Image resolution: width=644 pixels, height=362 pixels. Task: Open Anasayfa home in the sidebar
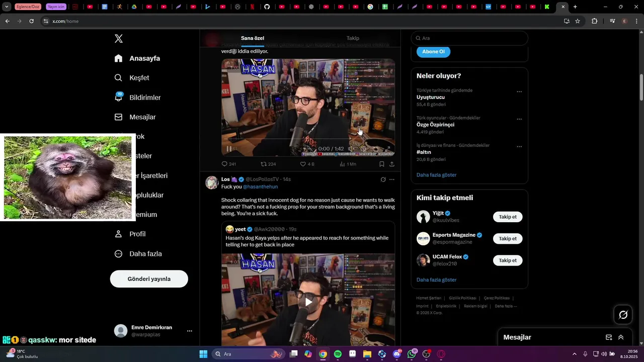point(137,58)
